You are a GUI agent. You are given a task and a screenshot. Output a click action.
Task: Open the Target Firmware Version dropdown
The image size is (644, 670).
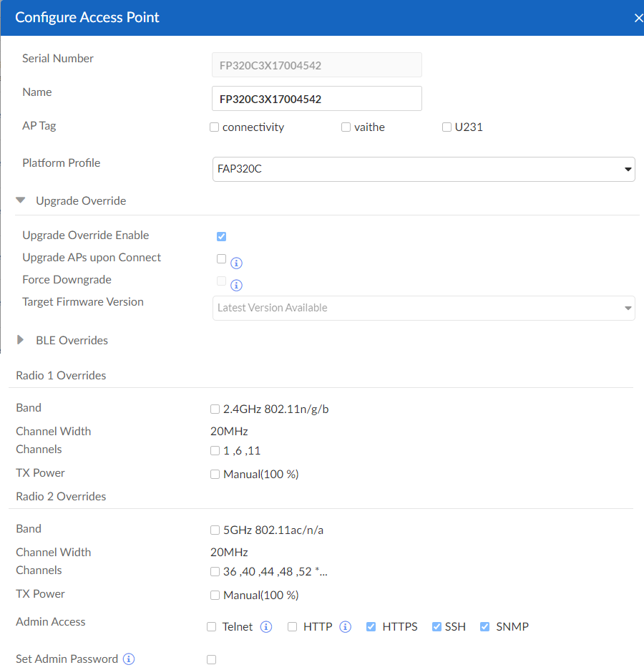pyautogui.click(x=628, y=308)
